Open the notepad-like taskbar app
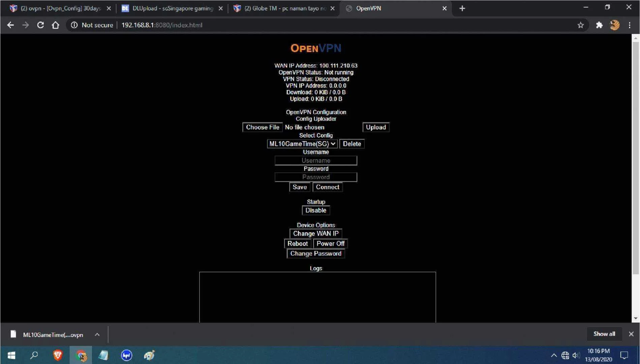640x364 pixels. (x=103, y=355)
